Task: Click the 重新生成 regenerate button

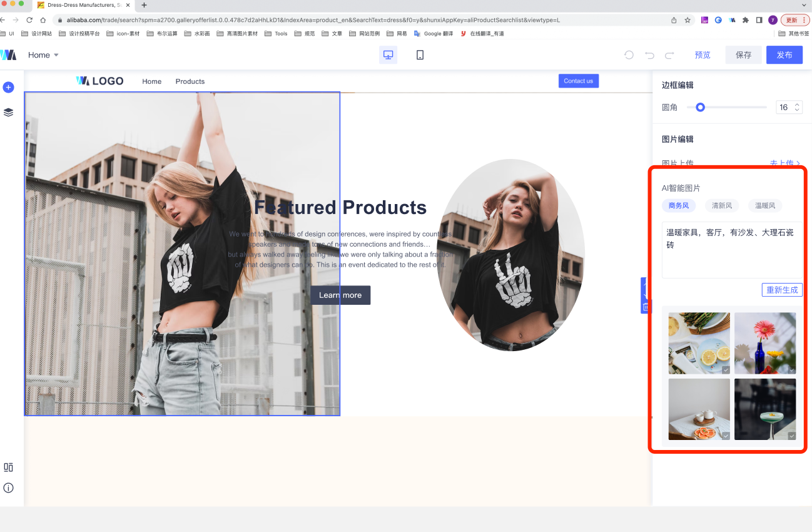Action: [781, 290]
